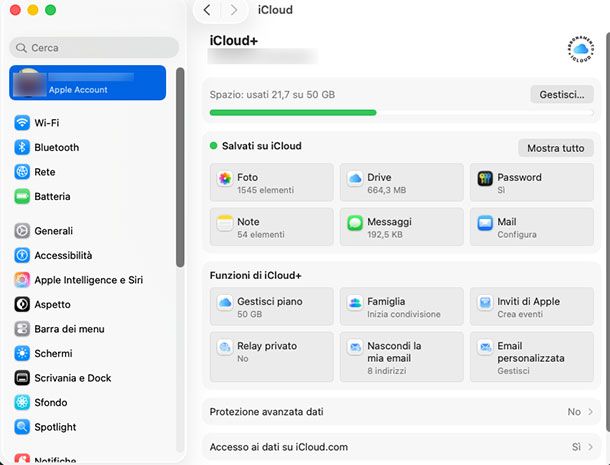The image size is (610, 465).
Task: Click the 8 indirizzi subtitle
Action: coord(386,371)
